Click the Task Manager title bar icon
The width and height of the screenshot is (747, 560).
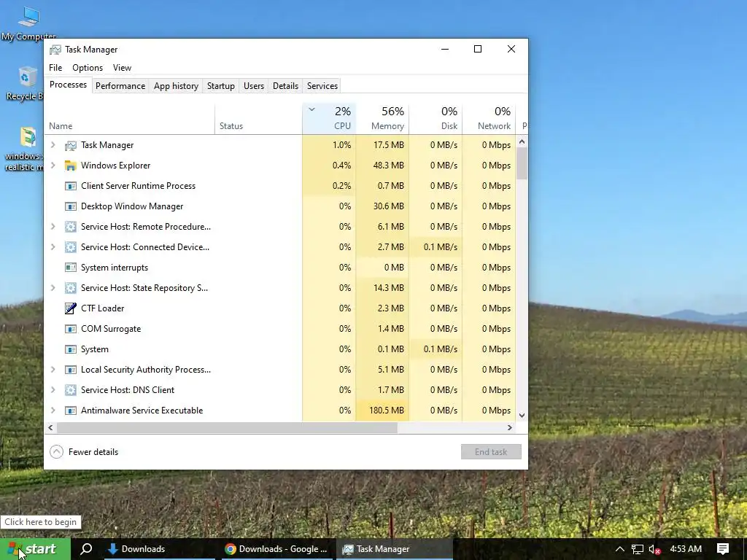(x=55, y=50)
